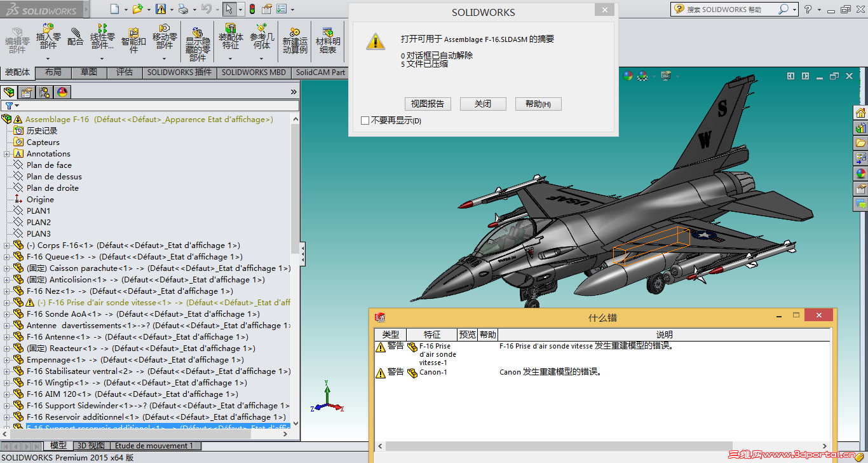The image size is (868, 463).
Task: Click Linear Component Pattern (线性零部件) tool
Action: pos(102,37)
